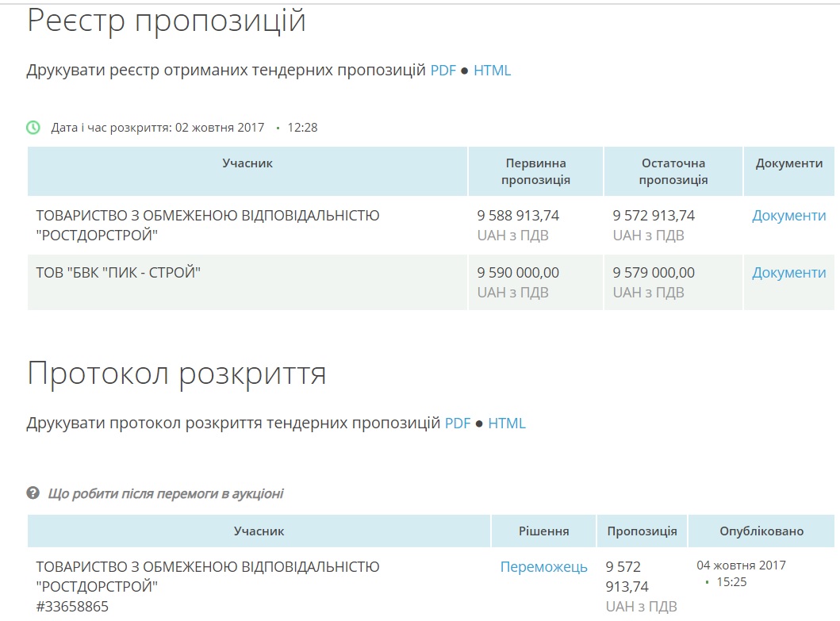This screenshot has height=621, width=840.
Task: Open HTML version of the proposals registry
Action: (x=492, y=71)
